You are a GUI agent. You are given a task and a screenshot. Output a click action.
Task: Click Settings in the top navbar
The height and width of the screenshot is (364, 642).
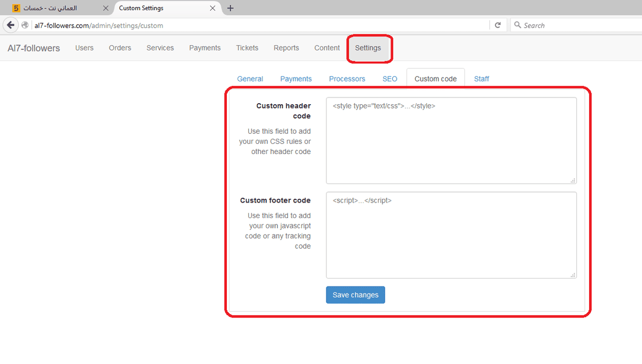tap(368, 48)
